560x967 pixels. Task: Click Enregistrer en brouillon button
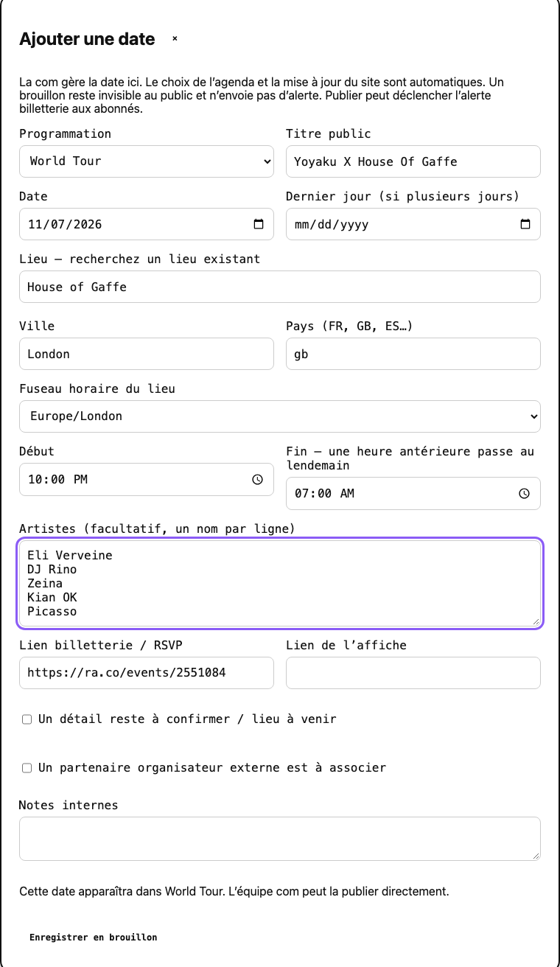(x=94, y=938)
